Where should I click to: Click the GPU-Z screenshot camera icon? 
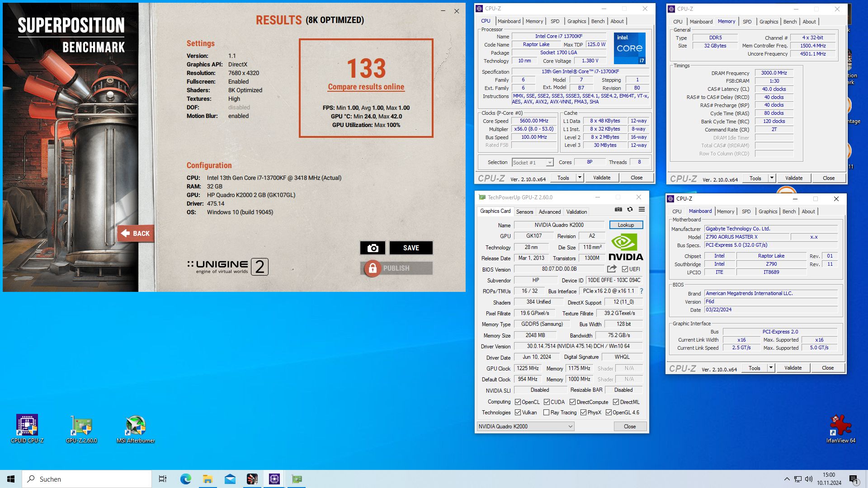618,209
